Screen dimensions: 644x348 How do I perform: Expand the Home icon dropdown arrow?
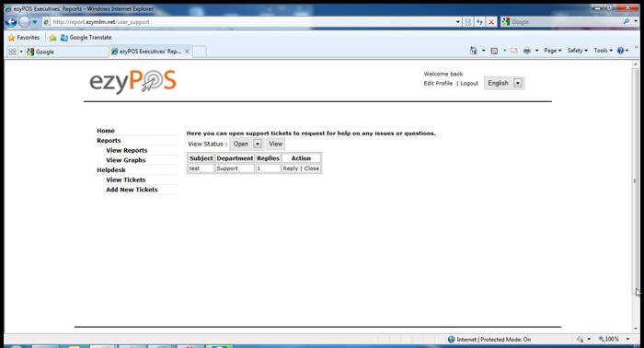pyautogui.click(x=483, y=51)
